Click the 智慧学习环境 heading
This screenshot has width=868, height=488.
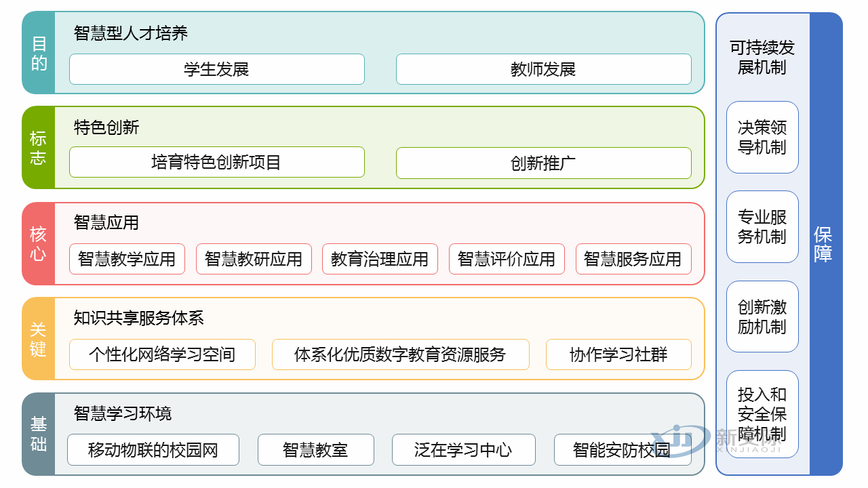pyautogui.click(x=123, y=413)
